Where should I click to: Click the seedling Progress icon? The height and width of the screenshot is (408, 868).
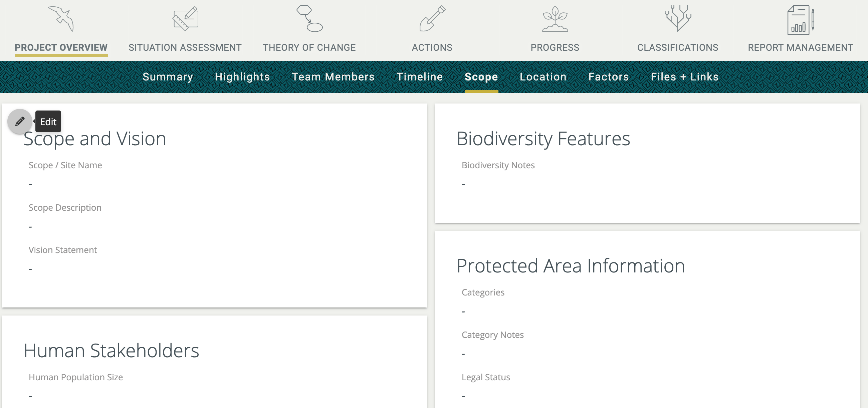pyautogui.click(x=555, y=19)
